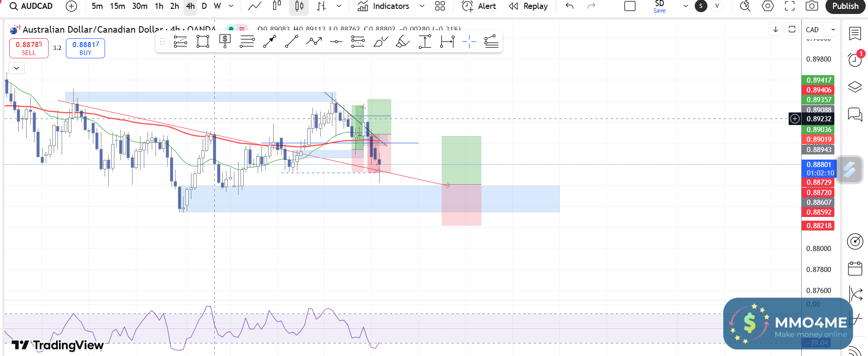
Task: Open the indicator templates grid icon
Action: pos(440,6)
